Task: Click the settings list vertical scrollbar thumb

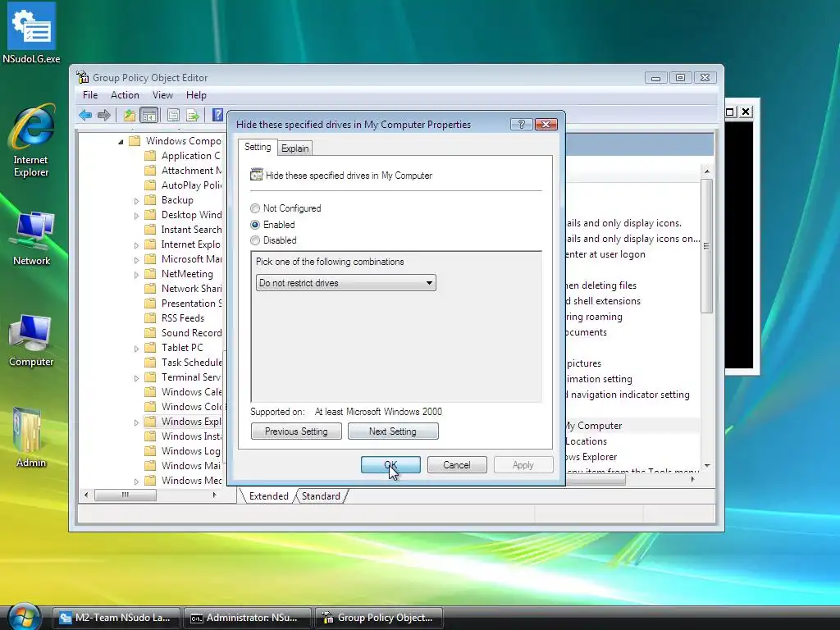Action: (706, 246)
